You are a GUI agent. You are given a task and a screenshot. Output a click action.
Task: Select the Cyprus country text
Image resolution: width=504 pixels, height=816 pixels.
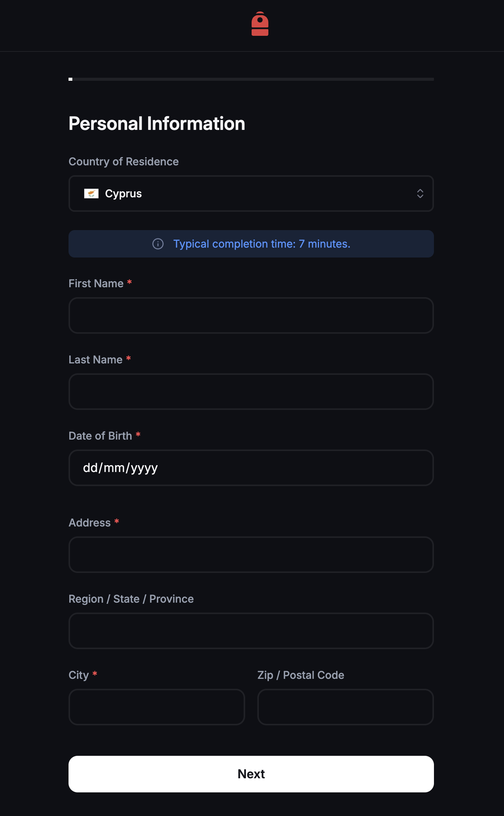click(x=123, y=194)
